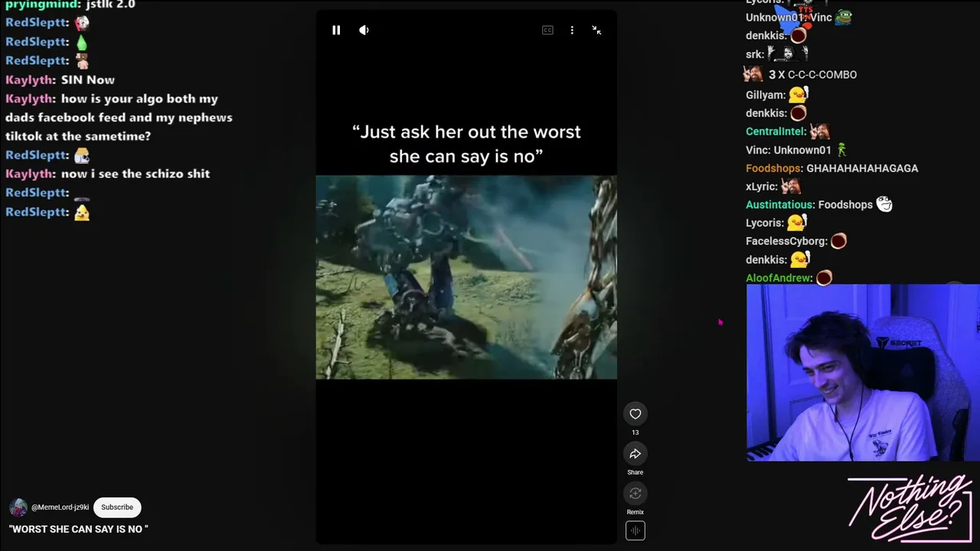Select Kaylyth's "now i see the schizo shit" message

coord(136,174)
